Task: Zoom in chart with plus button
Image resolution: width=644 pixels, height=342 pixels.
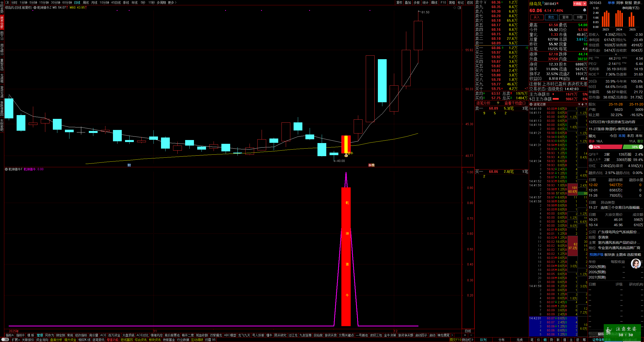Action: 465,335
